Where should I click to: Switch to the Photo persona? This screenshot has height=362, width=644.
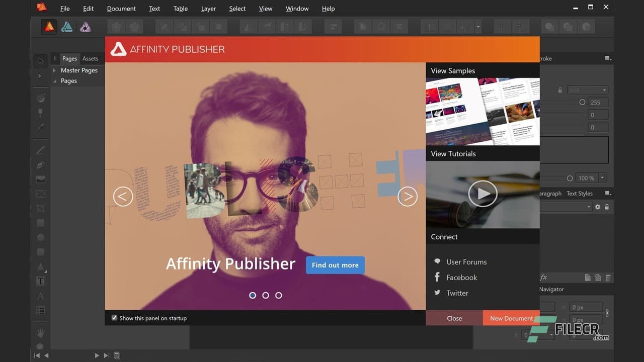85,27
